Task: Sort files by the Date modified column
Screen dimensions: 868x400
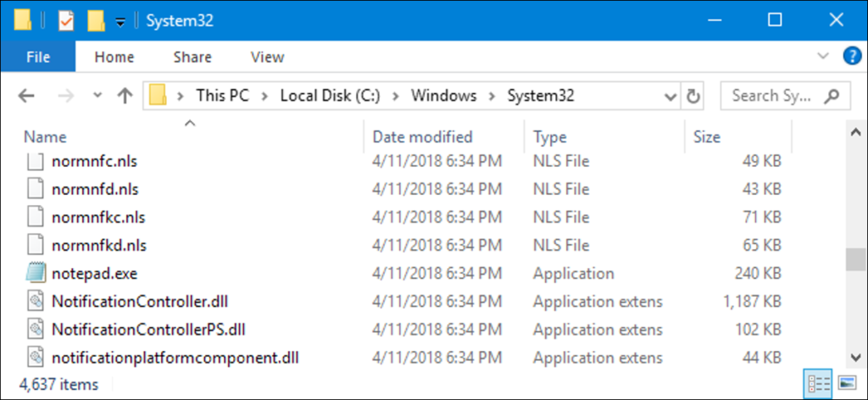Action: (x=422, y=136)
